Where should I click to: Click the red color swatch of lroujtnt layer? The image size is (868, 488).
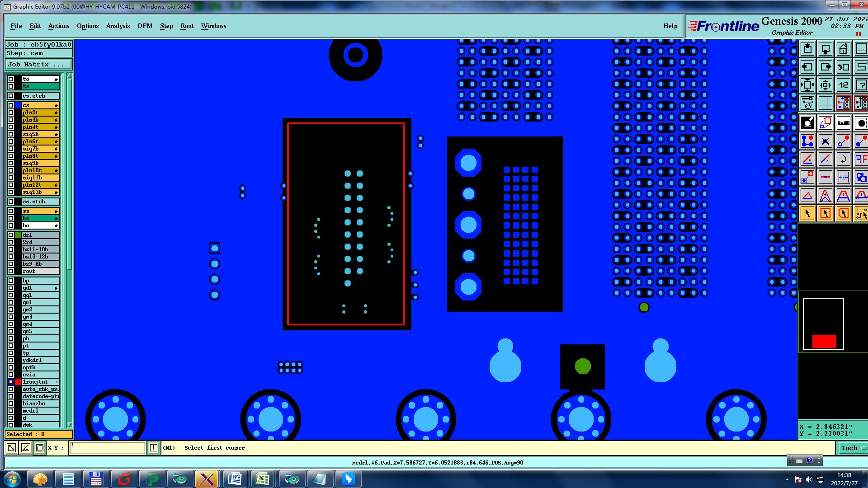pos(18,382)
